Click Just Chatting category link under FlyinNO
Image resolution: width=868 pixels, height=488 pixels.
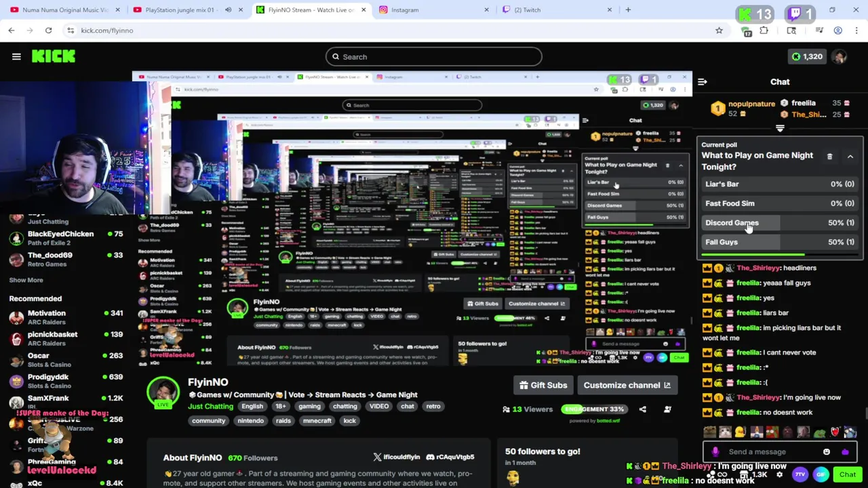pos(210,407)
